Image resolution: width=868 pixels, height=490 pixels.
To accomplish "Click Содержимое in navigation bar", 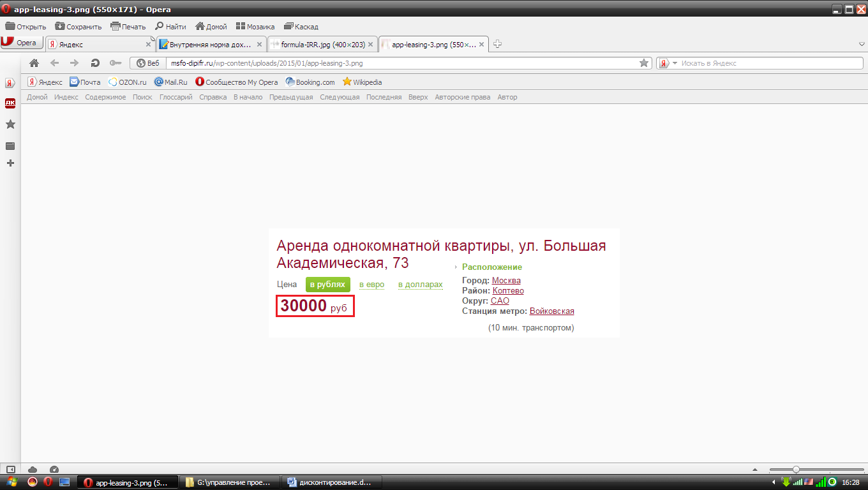I will [105, 97].
